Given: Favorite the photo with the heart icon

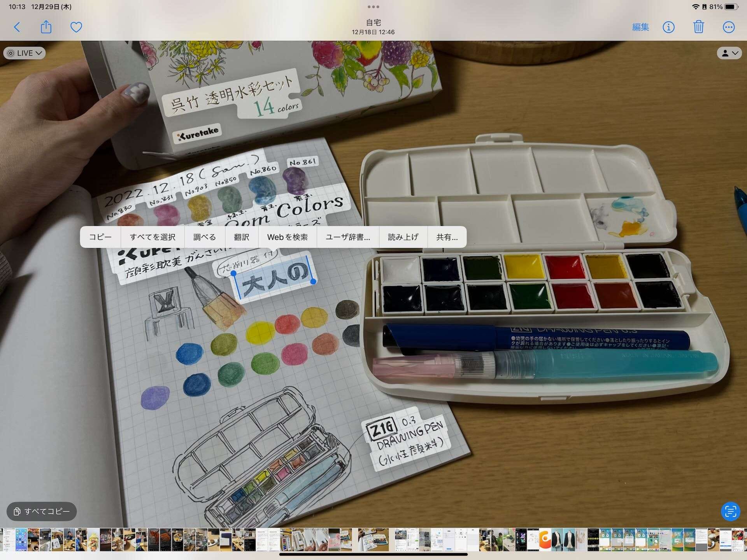Looking at the screenshot, I should (76, 27).
